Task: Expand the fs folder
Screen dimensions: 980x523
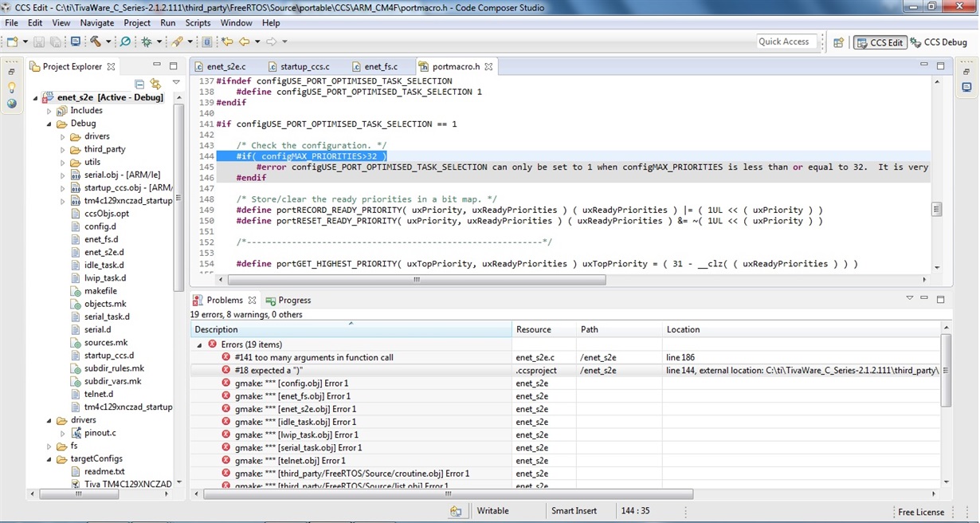Action: (49, 446)
